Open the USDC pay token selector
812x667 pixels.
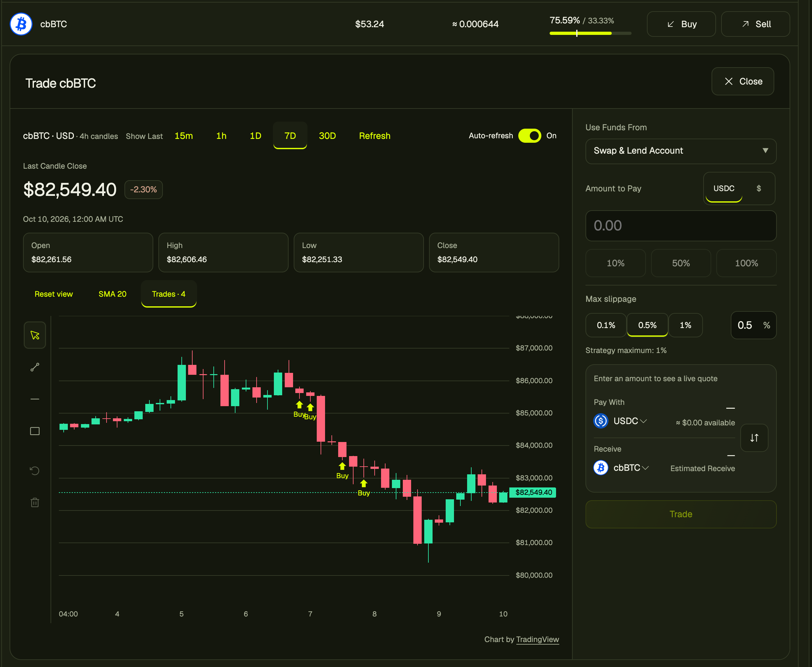[630, 421]
